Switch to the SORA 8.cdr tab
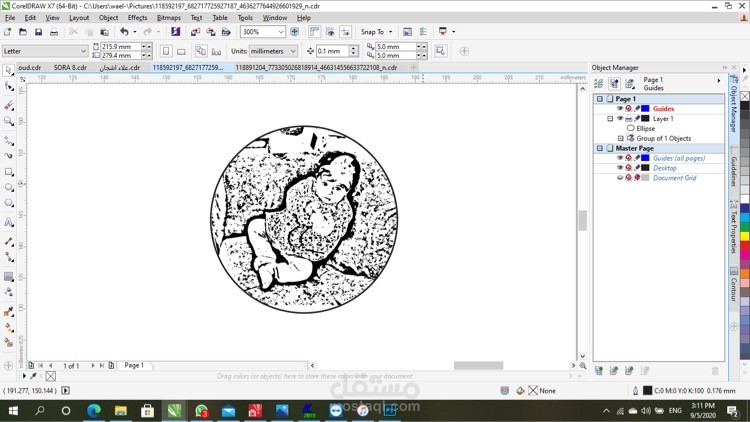The width and height of the screenshot is (750, 422). click(70, 67)
